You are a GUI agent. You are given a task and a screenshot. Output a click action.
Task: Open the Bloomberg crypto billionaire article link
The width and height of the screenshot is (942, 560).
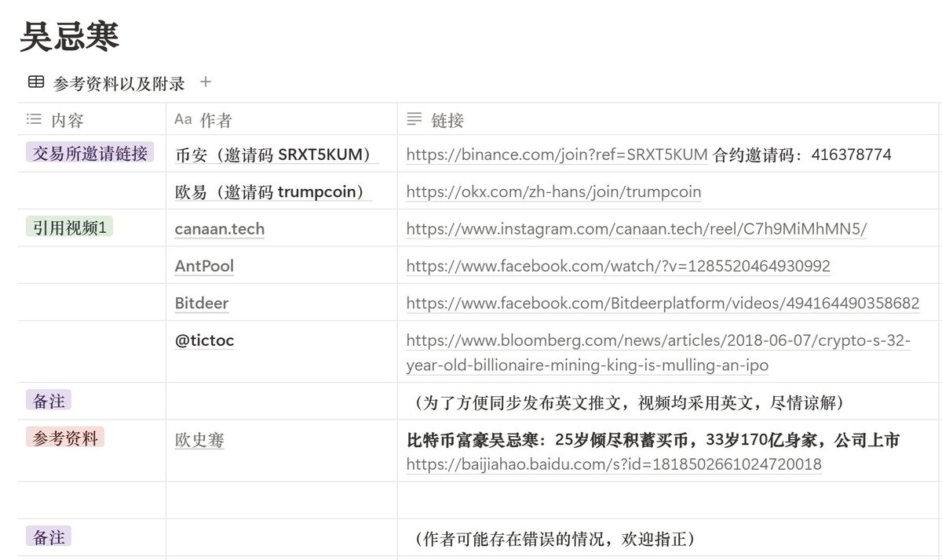[x=659, y=352]
